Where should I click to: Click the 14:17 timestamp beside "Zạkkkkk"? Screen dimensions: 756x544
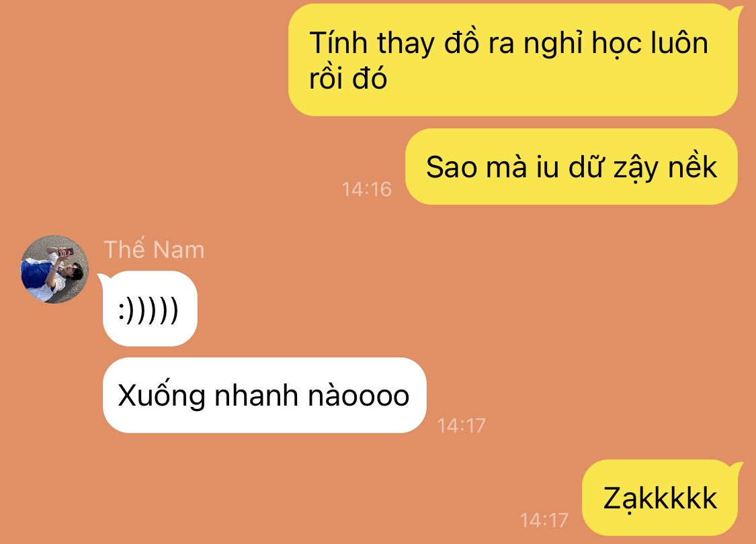pyautogui.click(x=544, y=520)
